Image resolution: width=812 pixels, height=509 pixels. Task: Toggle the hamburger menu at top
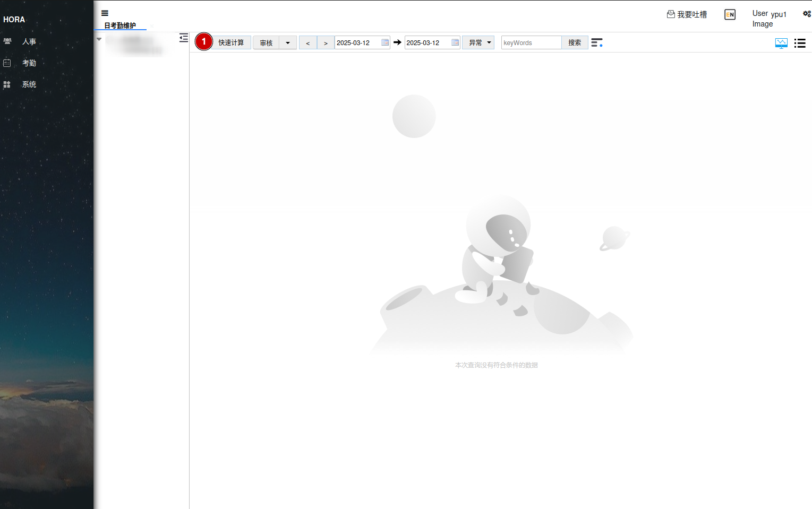pos(105,13)
